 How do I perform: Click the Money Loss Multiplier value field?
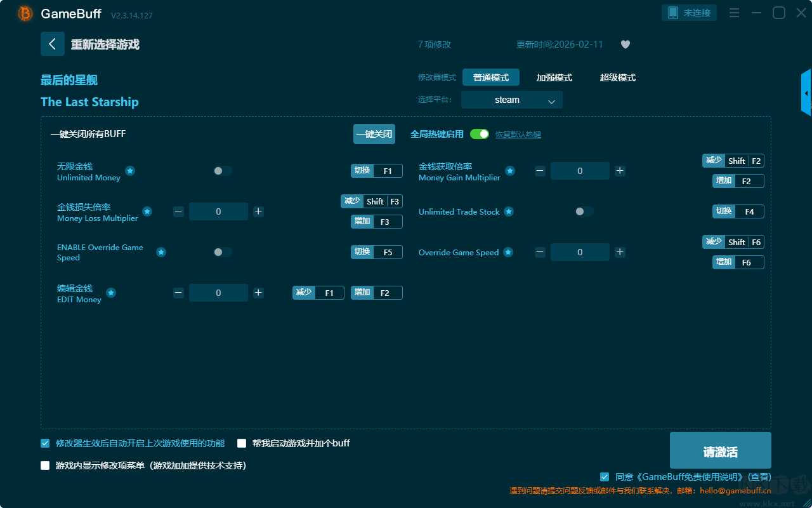coord(218,211)
